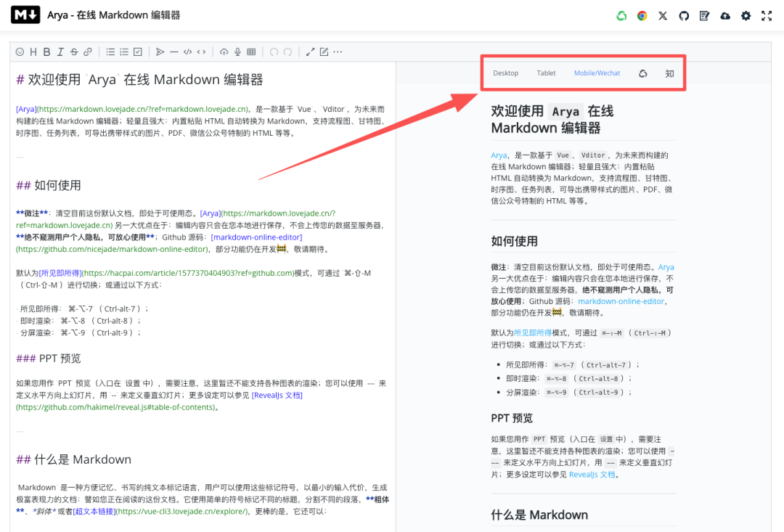Click the Arya Markdown logo
The image size is (784, 532).
point(25,15)
